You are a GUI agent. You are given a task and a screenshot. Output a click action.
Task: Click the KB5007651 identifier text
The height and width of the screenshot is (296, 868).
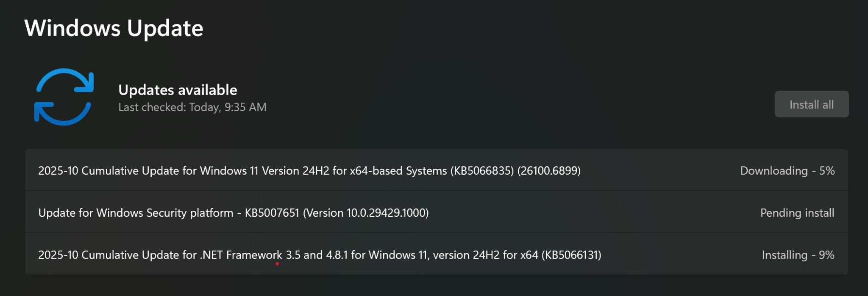coord(272,212)
